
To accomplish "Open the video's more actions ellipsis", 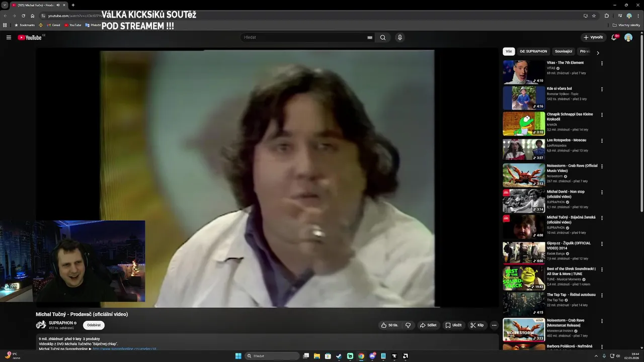I will (494, 325).
